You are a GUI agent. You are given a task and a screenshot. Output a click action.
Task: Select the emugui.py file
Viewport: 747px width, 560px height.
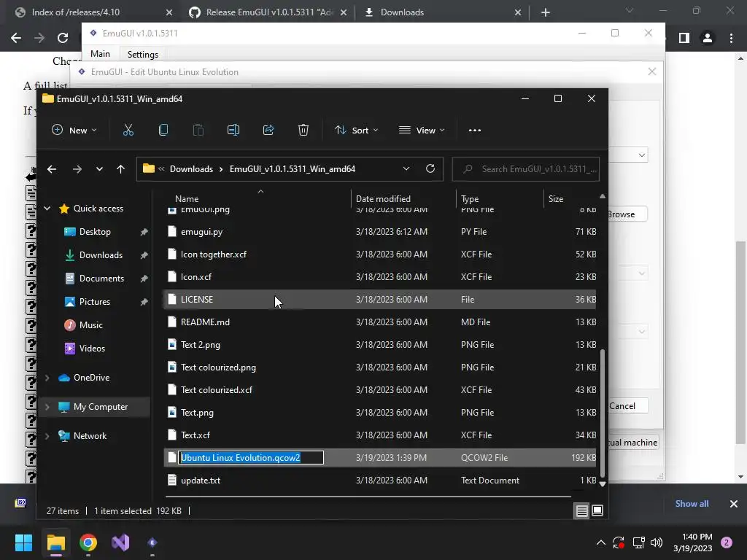click(379, 232)
